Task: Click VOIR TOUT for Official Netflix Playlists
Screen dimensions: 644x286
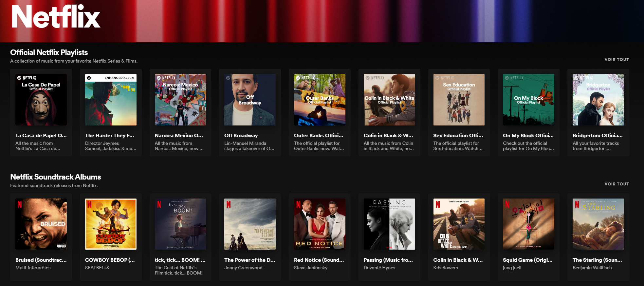Action: [x=616, y=60]
